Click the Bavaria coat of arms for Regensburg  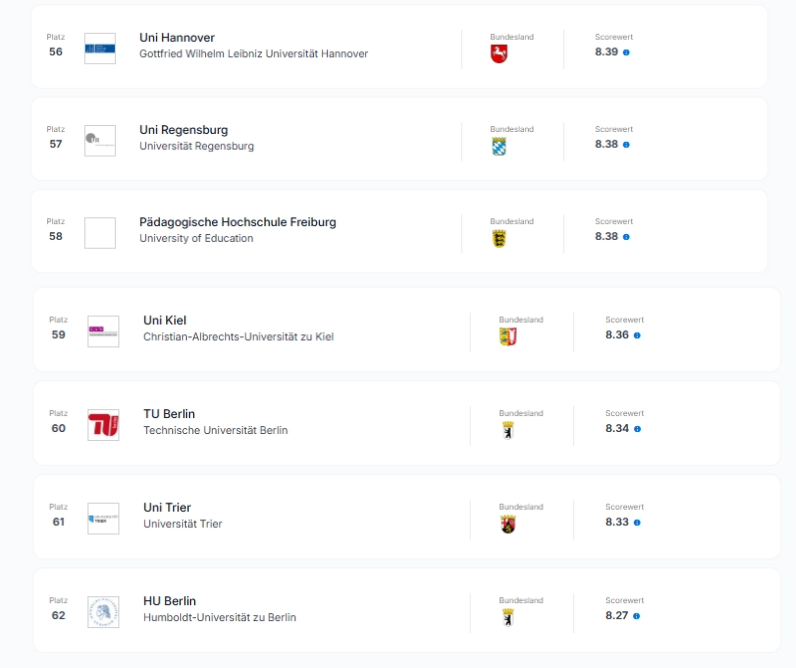[499, 146]
